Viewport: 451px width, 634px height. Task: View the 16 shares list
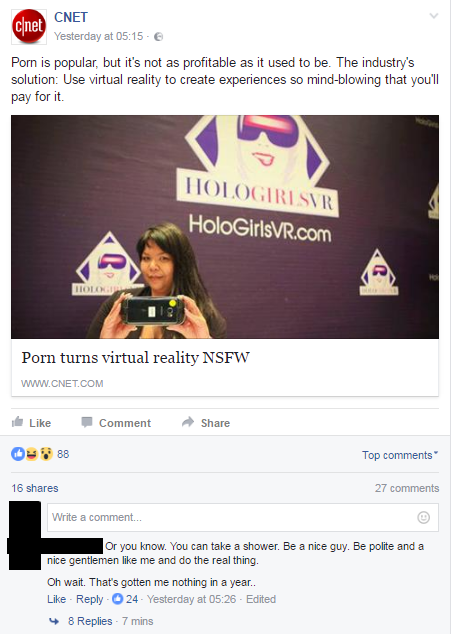(35, 488)
